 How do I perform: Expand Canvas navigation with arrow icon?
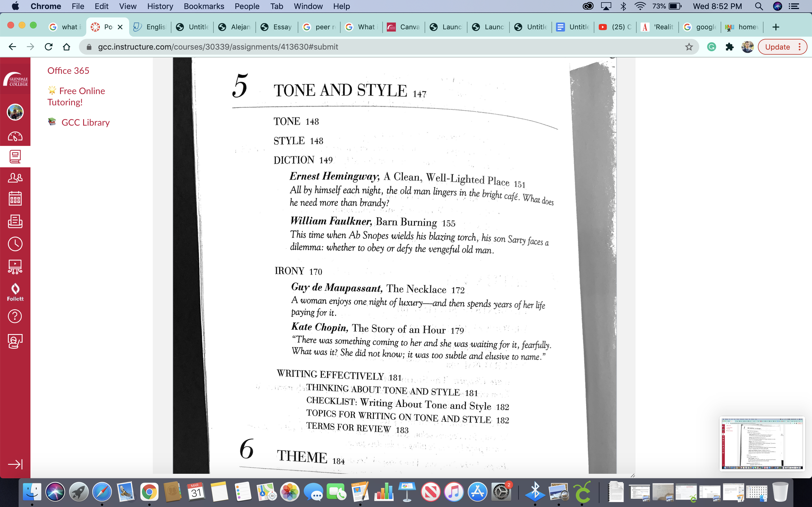(15, 464)
